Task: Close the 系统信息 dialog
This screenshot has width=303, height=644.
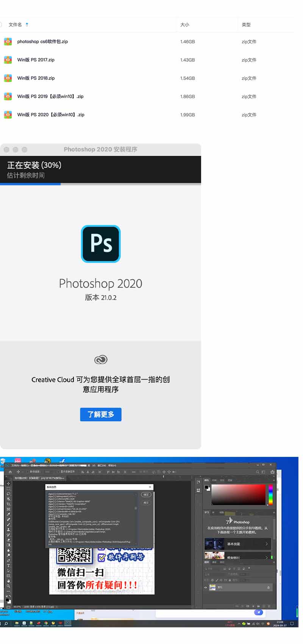Action: click(x=150, y=487)
